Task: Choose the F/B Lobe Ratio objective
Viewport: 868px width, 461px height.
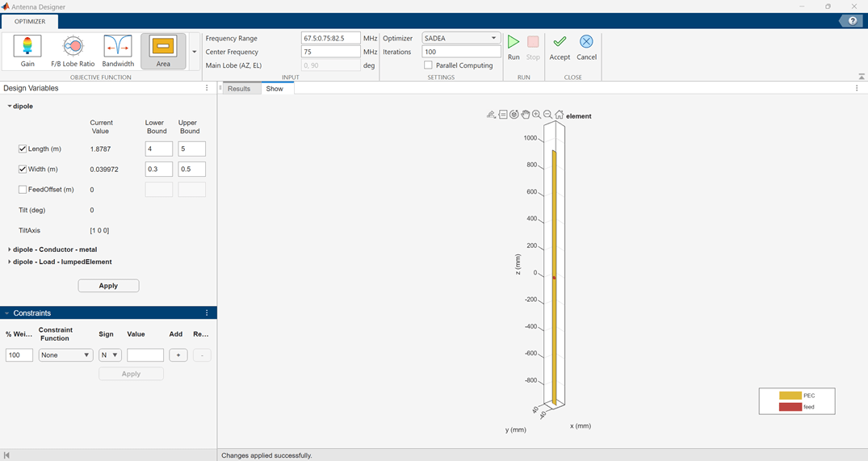Action: coord(73,51)
